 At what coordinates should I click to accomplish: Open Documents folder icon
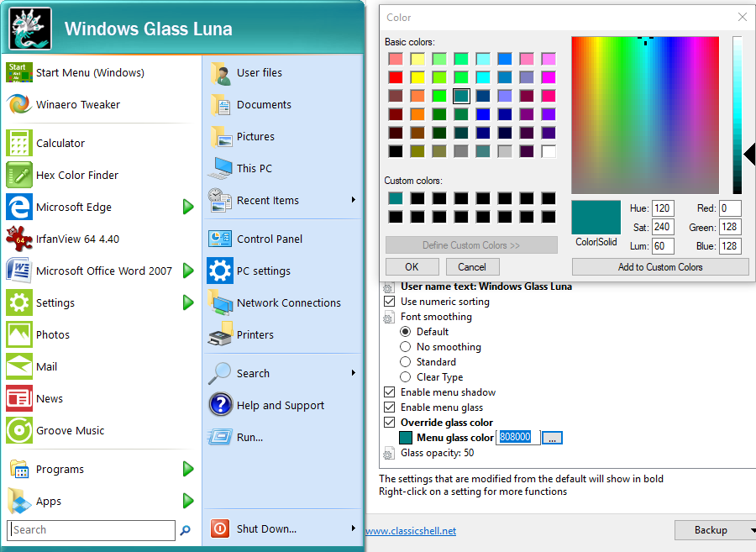[220, 105]
